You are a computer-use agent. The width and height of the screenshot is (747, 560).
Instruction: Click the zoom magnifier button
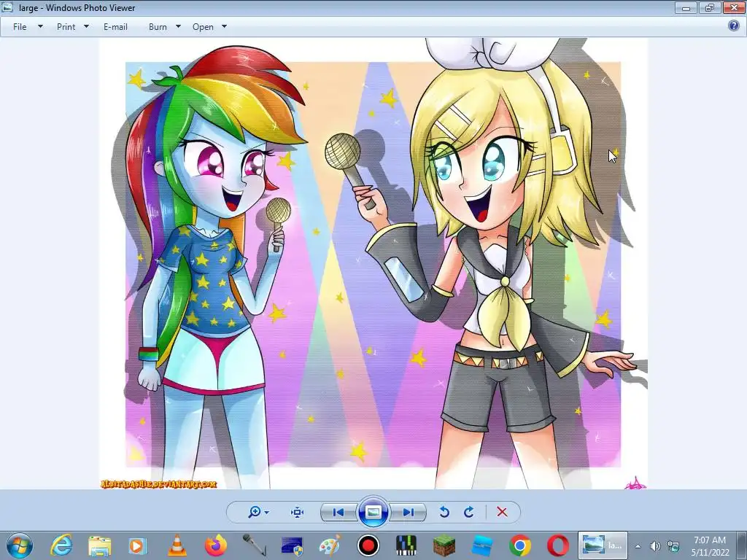point(255,512)
